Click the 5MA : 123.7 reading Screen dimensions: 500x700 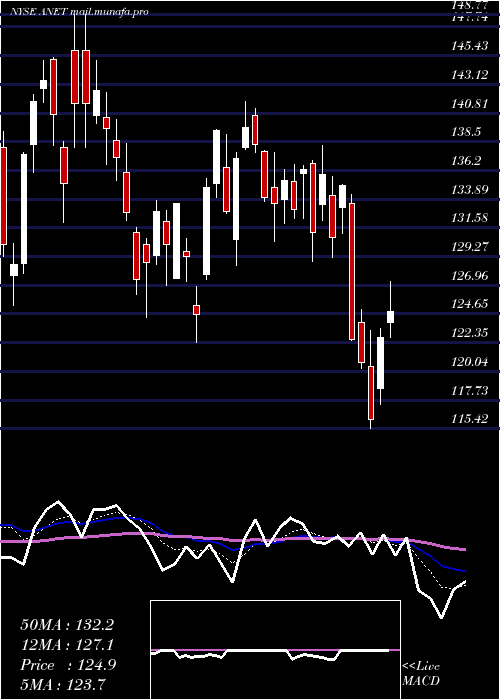(62, 684)
